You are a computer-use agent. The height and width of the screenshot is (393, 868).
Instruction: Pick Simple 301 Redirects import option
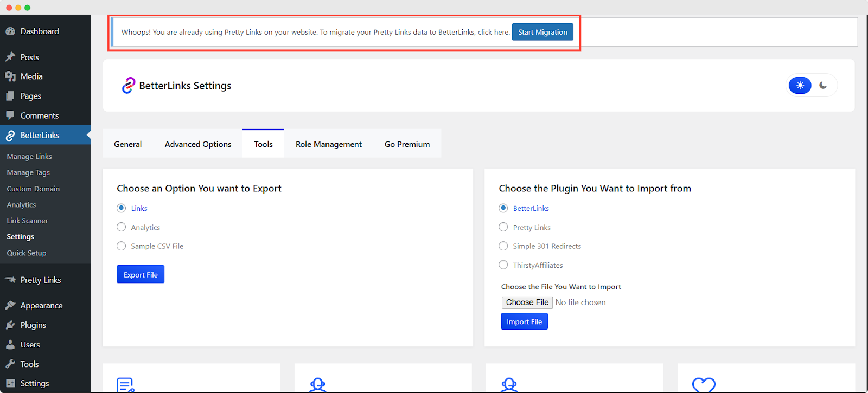click(503, 246)
